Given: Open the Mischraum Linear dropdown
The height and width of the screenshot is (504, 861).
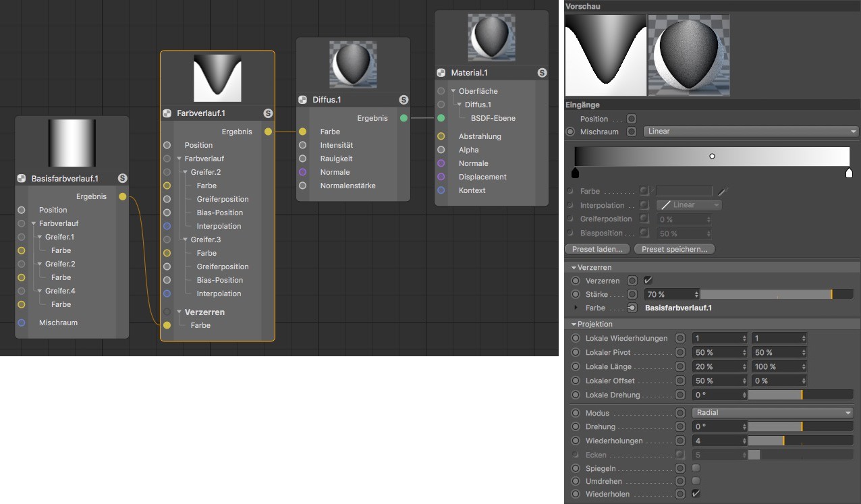Looking at the screenshot, I should point(751,132).
